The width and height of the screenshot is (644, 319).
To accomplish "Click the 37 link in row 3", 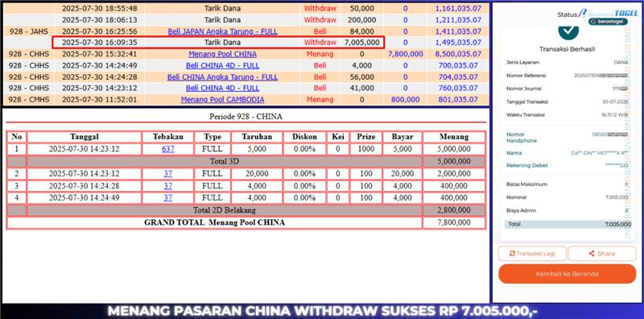I will (168, 186).
